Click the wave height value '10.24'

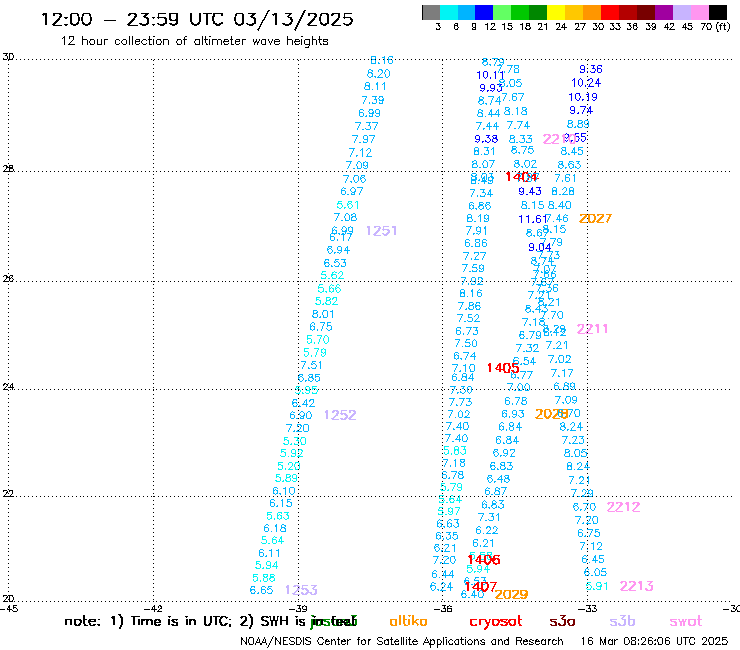[x=586, y=83]
